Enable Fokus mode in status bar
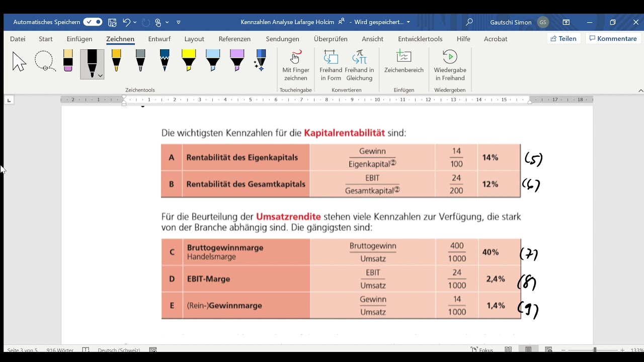 pos(481,350)
